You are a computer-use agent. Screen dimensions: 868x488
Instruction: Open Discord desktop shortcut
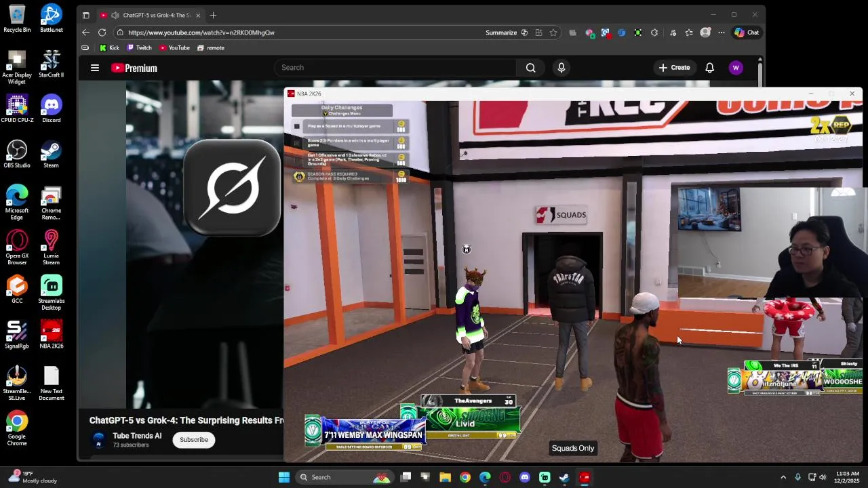(51, 109)
